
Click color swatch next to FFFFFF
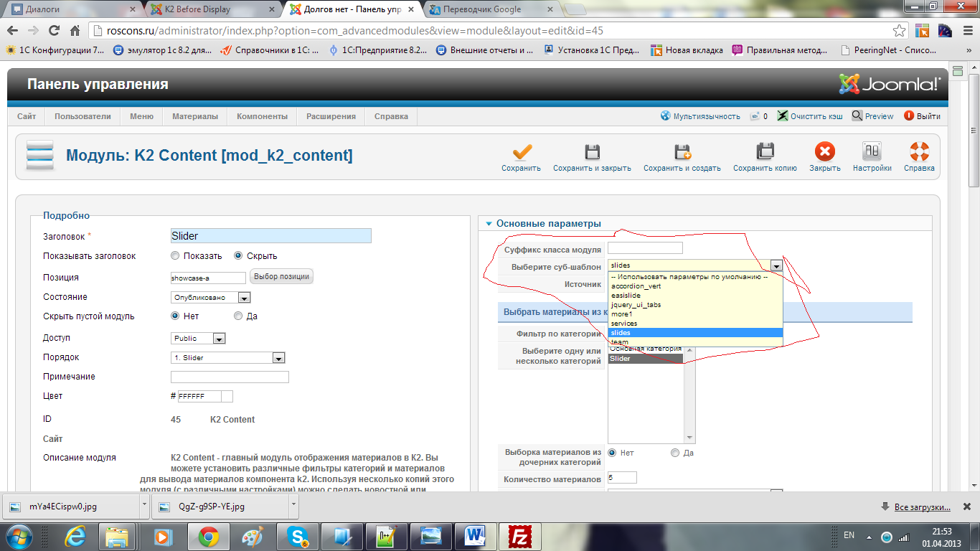(227, 397)
